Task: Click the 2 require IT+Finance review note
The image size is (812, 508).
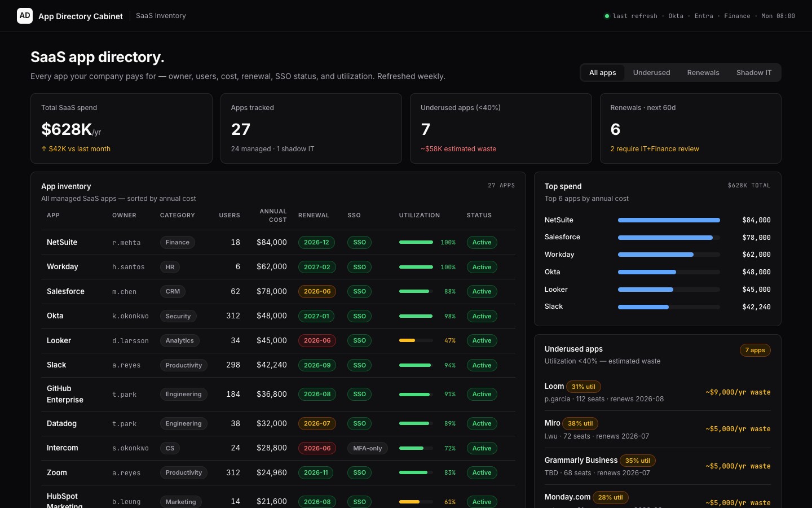Action: (655, 149)
